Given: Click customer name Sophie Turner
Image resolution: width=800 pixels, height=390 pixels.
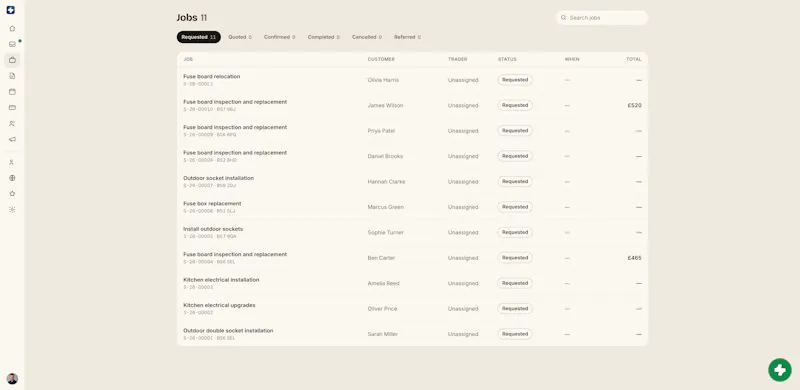Looking at the screenshot, I should 386,233.
